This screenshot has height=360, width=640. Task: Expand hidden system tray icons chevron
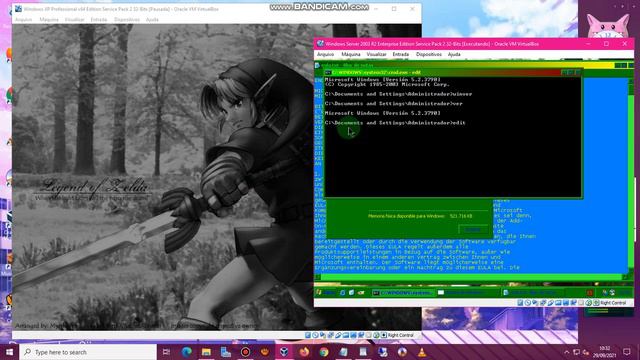coord(567,352)
